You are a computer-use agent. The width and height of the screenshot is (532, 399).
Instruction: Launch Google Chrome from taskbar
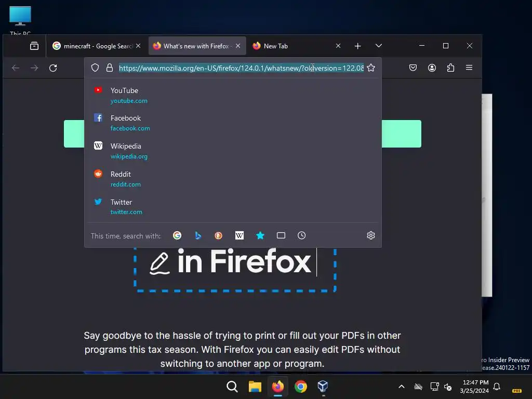point(301,387)
